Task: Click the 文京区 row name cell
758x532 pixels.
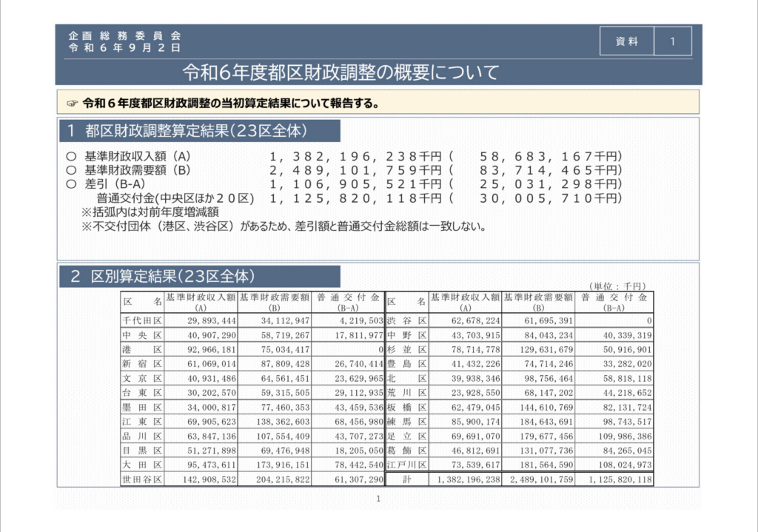Action: pos(142,378)
